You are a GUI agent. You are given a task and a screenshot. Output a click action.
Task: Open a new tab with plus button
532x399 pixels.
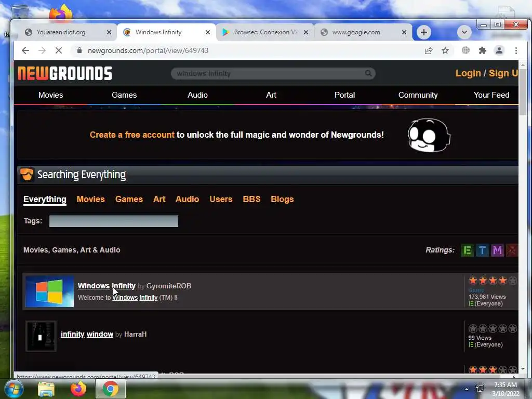[424, 32]
